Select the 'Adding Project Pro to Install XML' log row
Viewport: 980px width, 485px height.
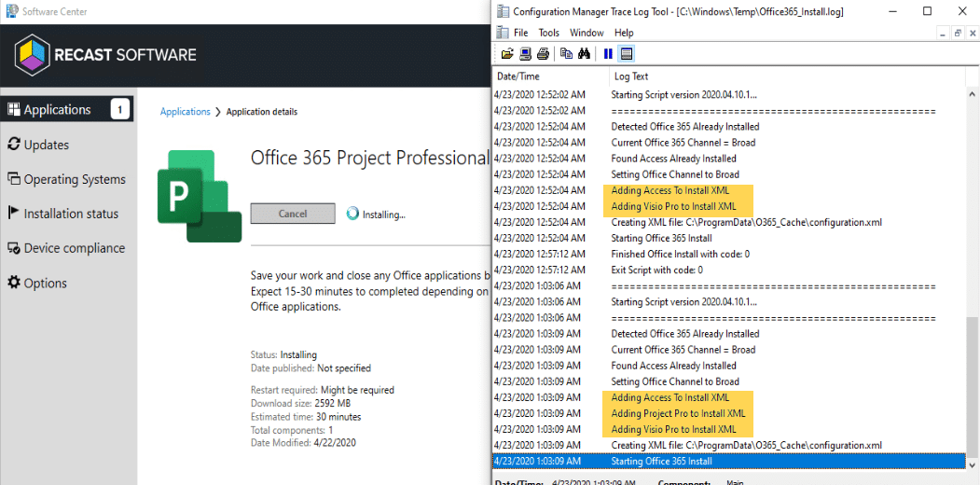pyautogui.click(x=677, y=413)
